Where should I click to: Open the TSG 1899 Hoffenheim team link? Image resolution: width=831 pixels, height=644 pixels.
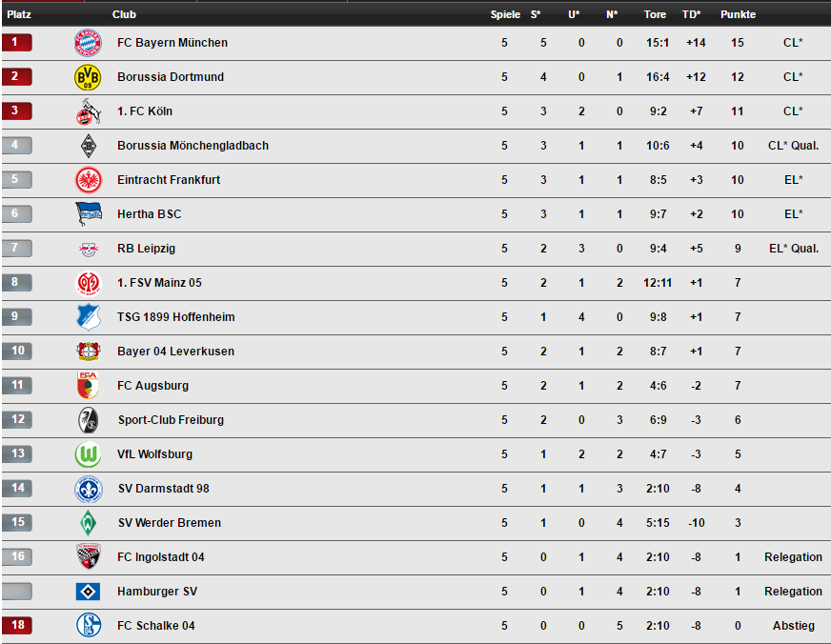point(176,317)
